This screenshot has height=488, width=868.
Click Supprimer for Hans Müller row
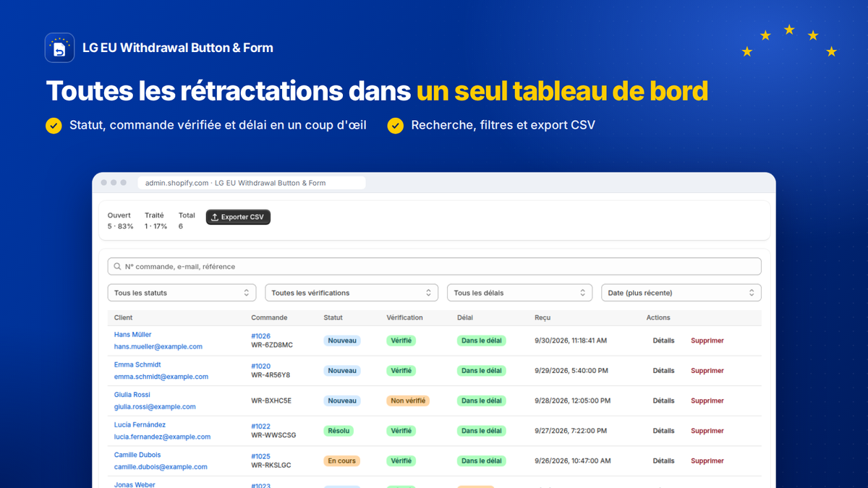click(707, 341)
